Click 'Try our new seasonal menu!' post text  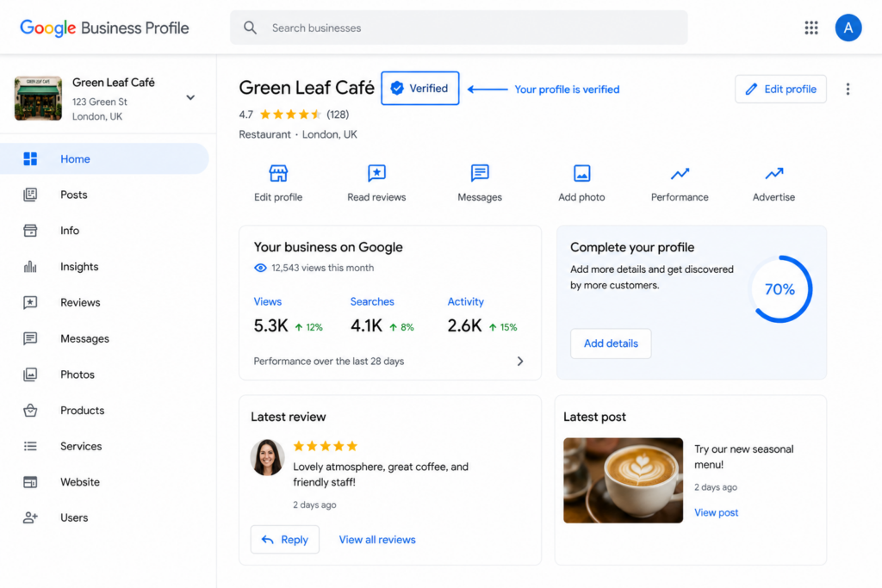(x=744, y=457)
